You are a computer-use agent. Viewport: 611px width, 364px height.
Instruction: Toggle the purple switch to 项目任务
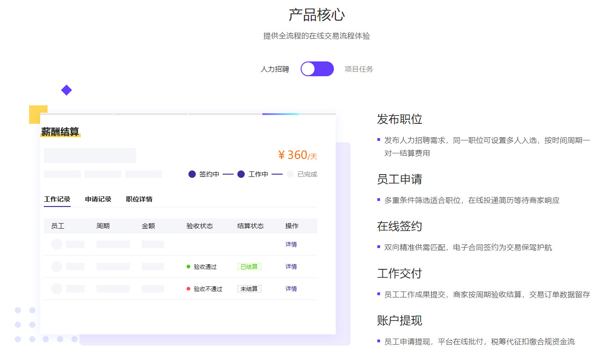click(317, 69)
